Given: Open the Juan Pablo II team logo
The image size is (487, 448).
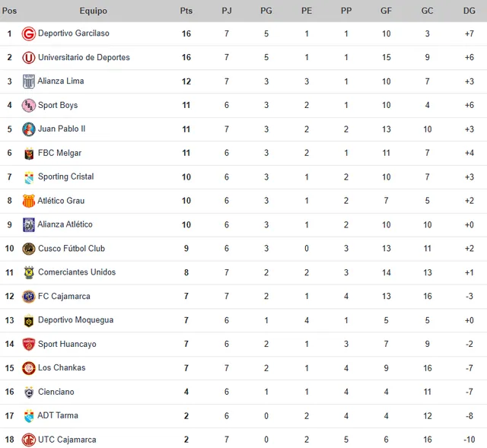Looking at the screenshot, I should tap(29, 129).
